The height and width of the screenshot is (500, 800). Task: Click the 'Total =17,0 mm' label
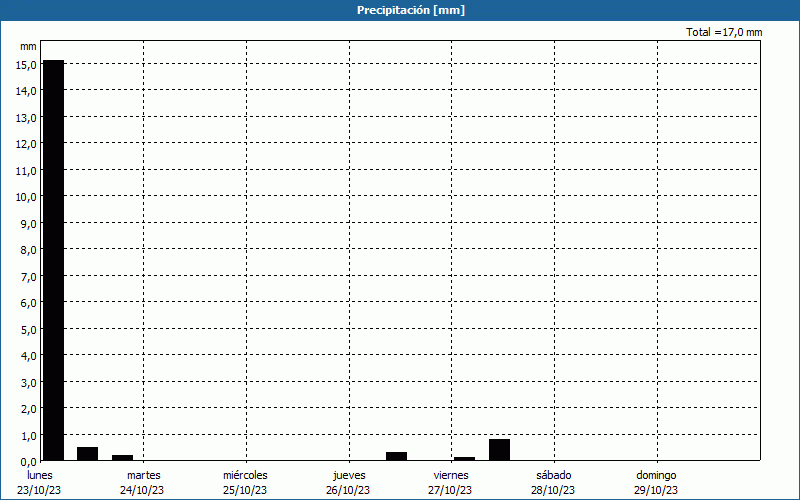coord(724,32)
